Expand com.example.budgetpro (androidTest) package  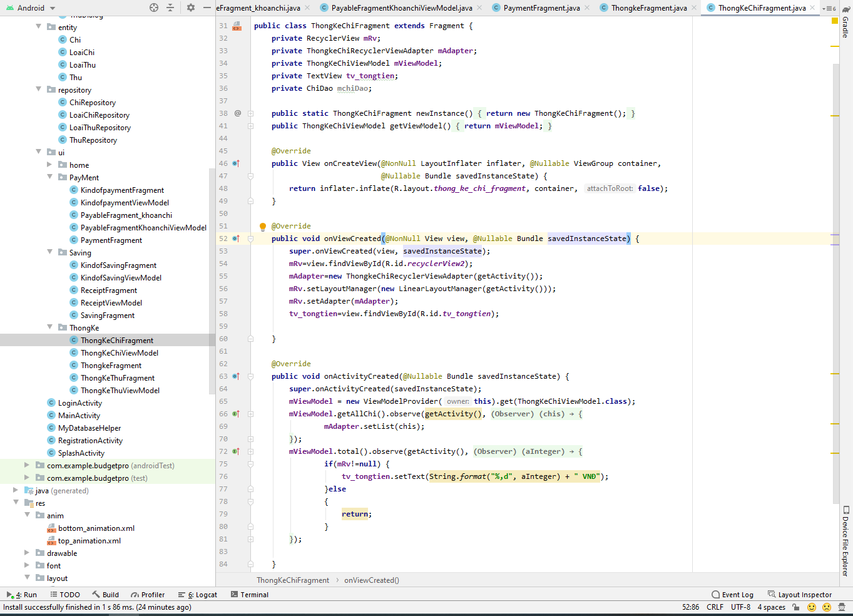[27, 465]
